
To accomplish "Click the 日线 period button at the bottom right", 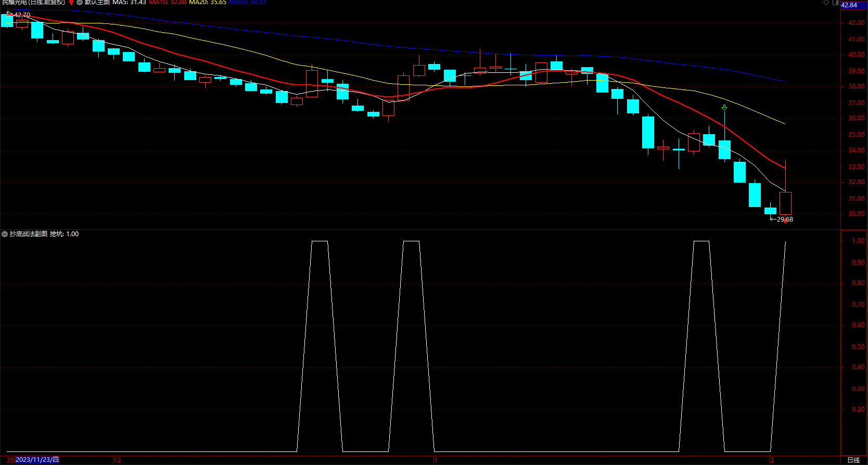I will [x=853, y=460].
